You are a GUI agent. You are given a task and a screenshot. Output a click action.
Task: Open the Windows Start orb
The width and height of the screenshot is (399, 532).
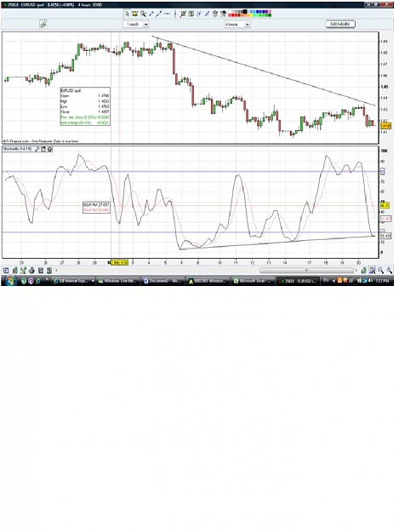(x=10, y=281)
